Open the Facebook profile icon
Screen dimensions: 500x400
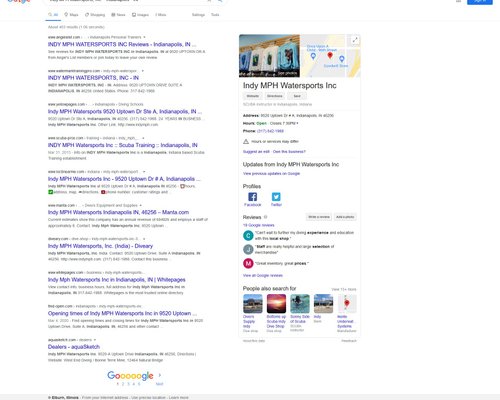(x=252, y=197)
